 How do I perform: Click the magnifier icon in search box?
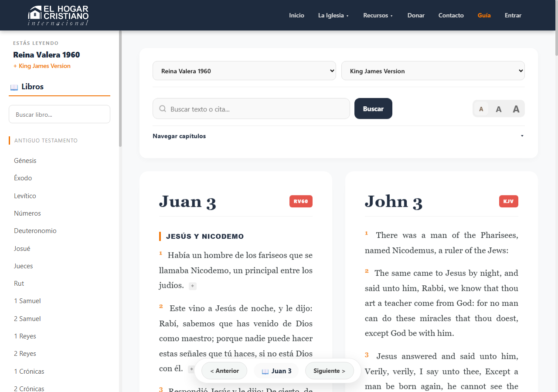point(163,109)
